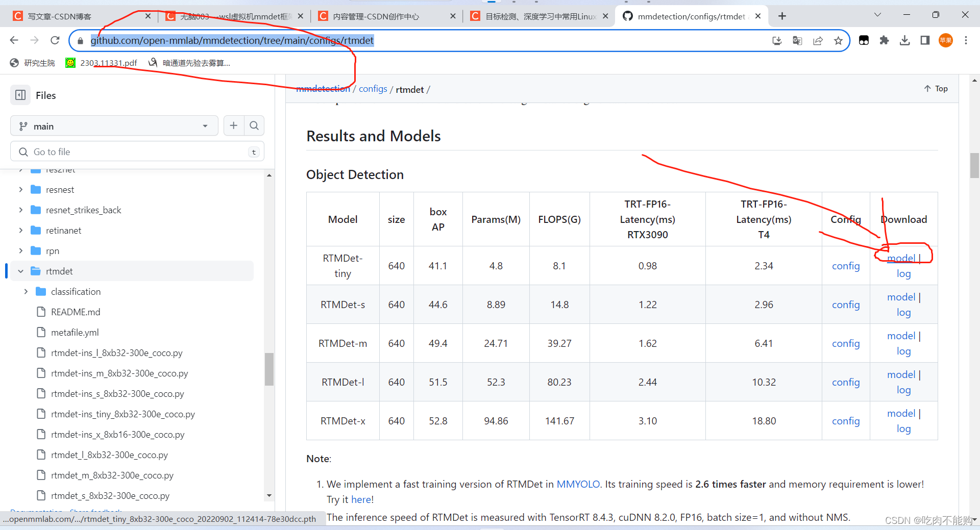The height and width of the screenshot is (530, 980).
Task: Expand the classification folder chevron
Action: tap(26, 291)
